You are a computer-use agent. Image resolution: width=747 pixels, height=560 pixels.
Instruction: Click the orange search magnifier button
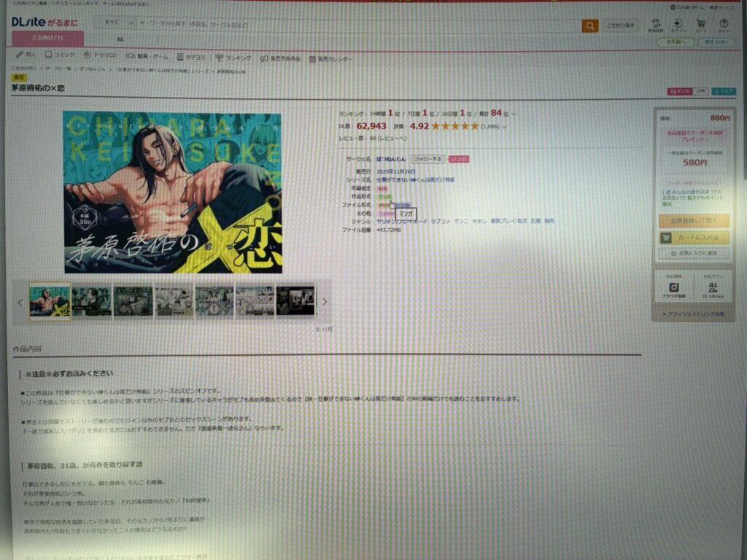point(589,26)
